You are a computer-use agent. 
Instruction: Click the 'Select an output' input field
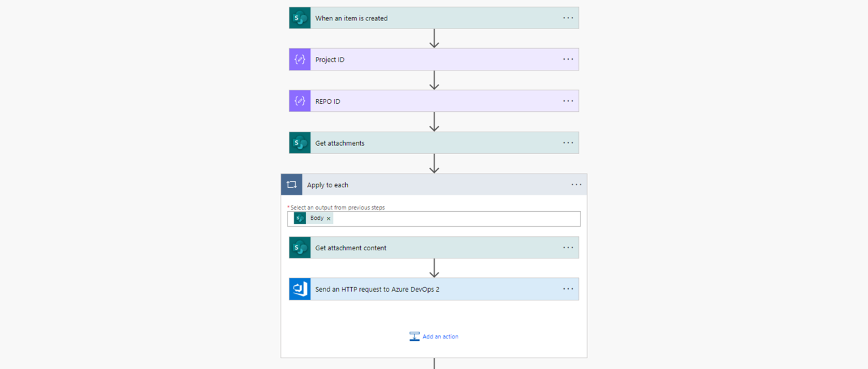[x=454, y=218]
